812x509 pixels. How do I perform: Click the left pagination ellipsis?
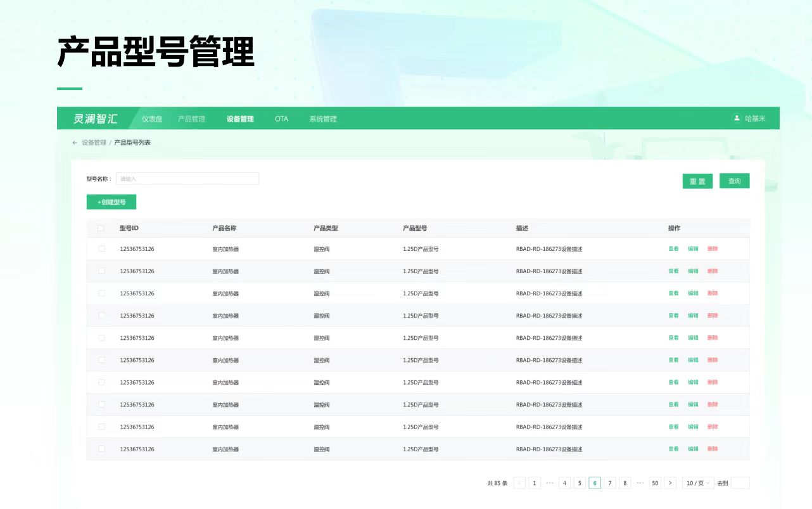point(550,483)
